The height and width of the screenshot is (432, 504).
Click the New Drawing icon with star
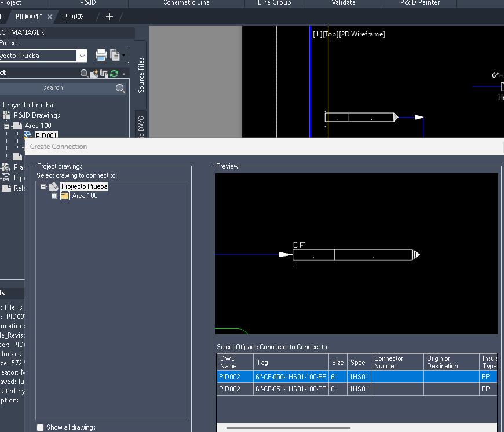tap(94, 74)
